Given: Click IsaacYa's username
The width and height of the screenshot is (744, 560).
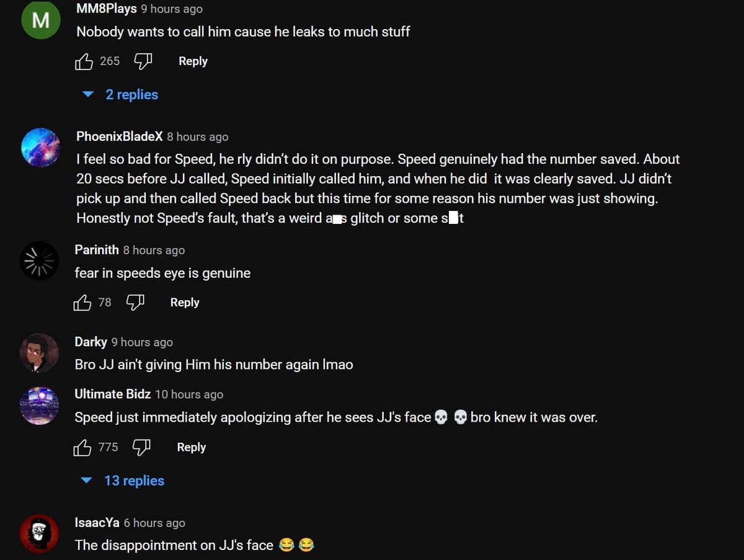Looking at the screenshot, I should pos(97,522).
